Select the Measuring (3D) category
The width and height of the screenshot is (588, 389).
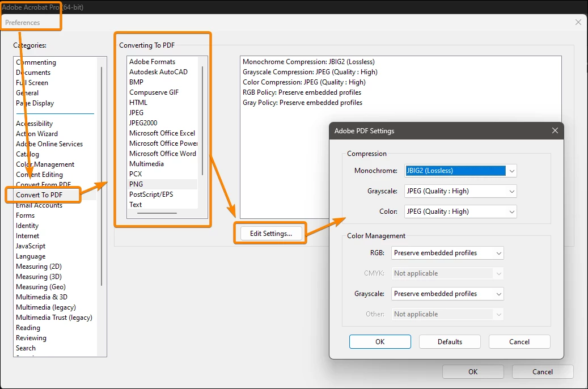click(39, 277)
